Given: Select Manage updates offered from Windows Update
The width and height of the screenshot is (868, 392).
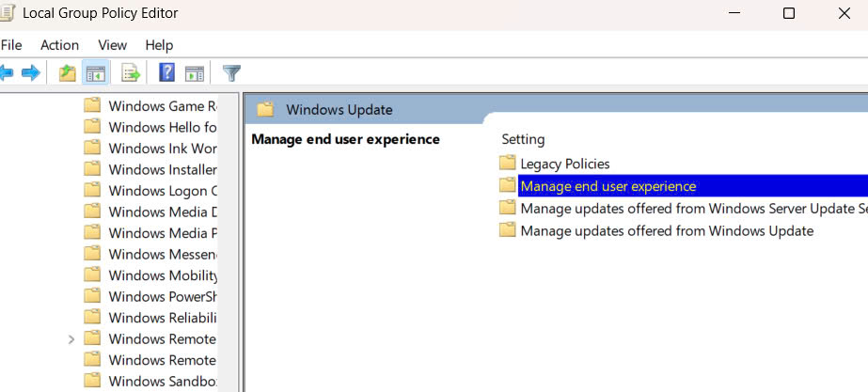Looking at the screenshot, I should (666, 230).
